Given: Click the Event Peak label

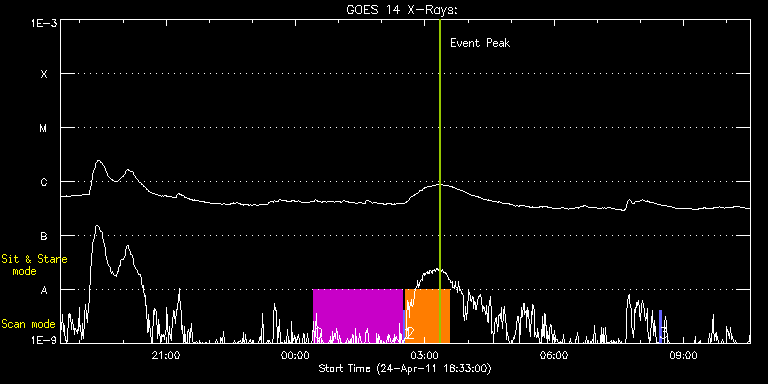Looking at the screenshot, I should (480, 43).
